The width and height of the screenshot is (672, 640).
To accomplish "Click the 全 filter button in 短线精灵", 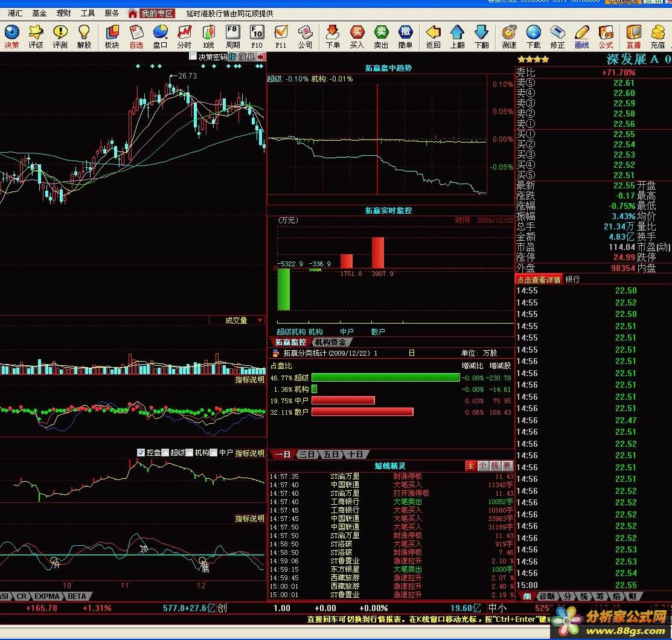I will coord(470,466).
